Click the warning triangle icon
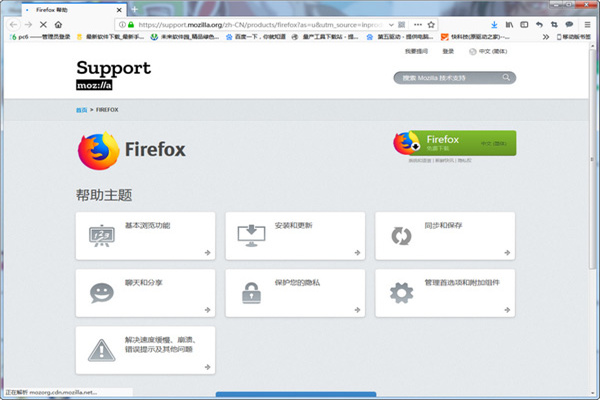Viewport: 600px width, 400px height. [x=102, y=350]
